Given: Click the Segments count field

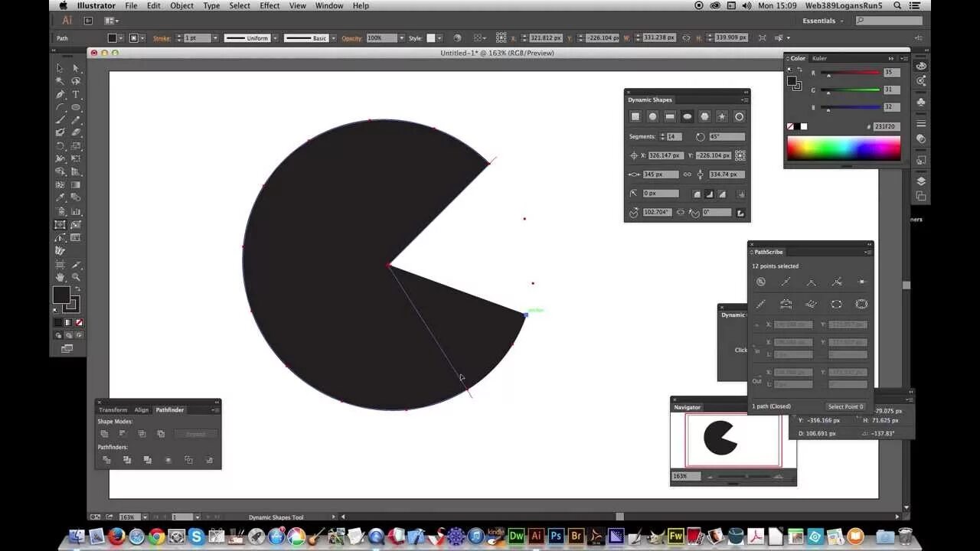Looking at the screenshot, I should tap(674, 136).
